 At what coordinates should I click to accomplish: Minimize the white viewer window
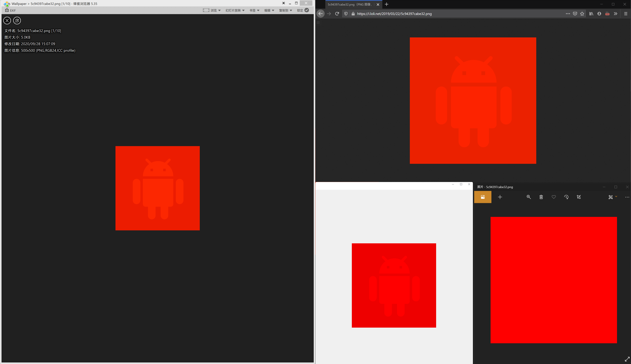[x=453, y=184]
